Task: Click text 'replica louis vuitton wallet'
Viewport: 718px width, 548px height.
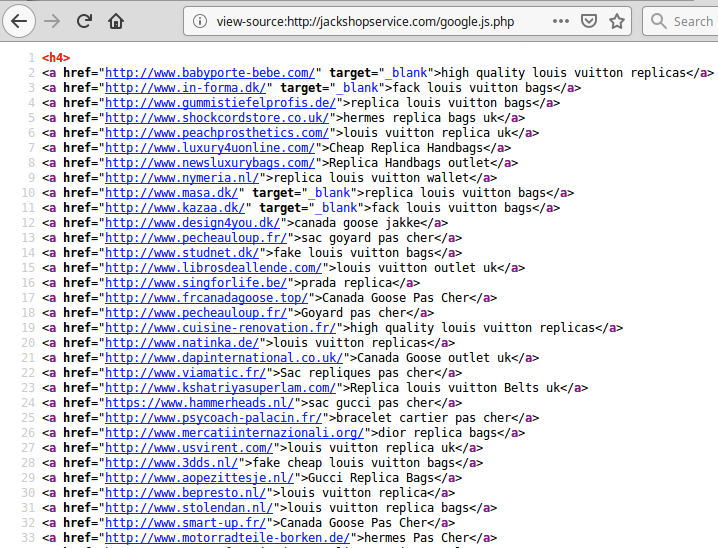Action: [x=371, y=178]
